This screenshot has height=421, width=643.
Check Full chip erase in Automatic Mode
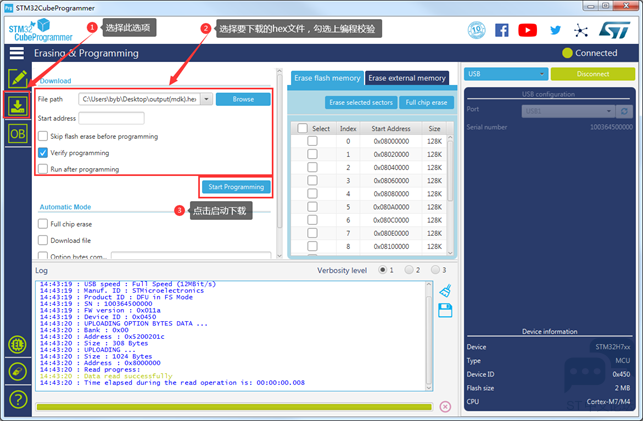[43, 224]
